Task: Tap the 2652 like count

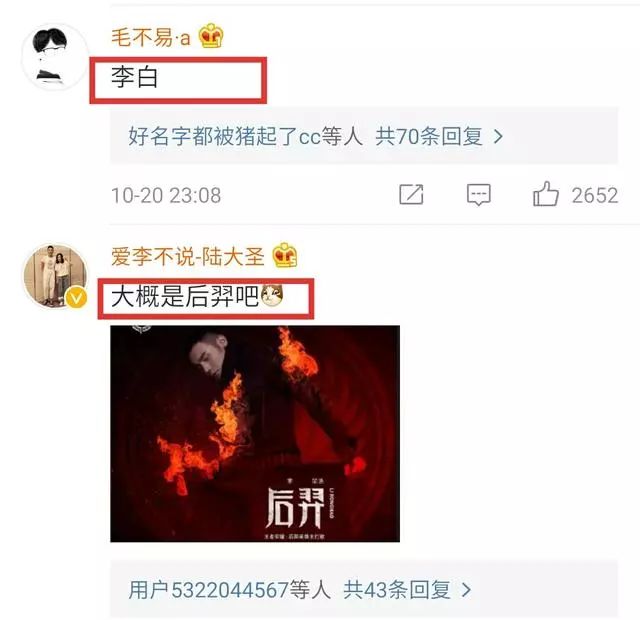Action: point(595,195)
